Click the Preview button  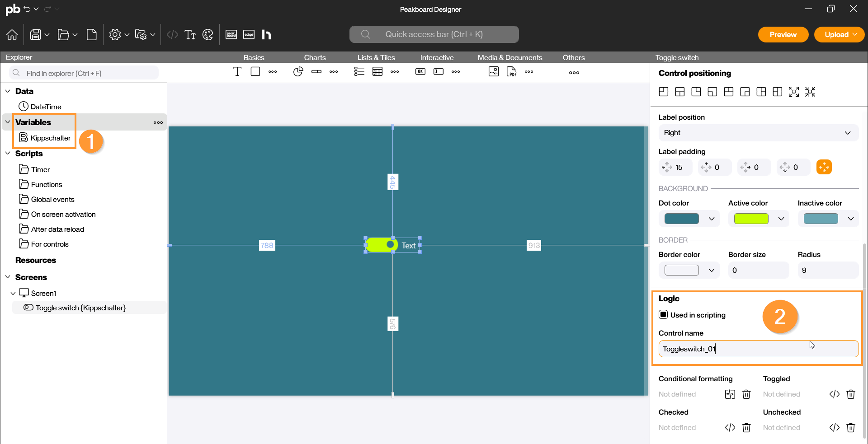(x=783, y=35)
